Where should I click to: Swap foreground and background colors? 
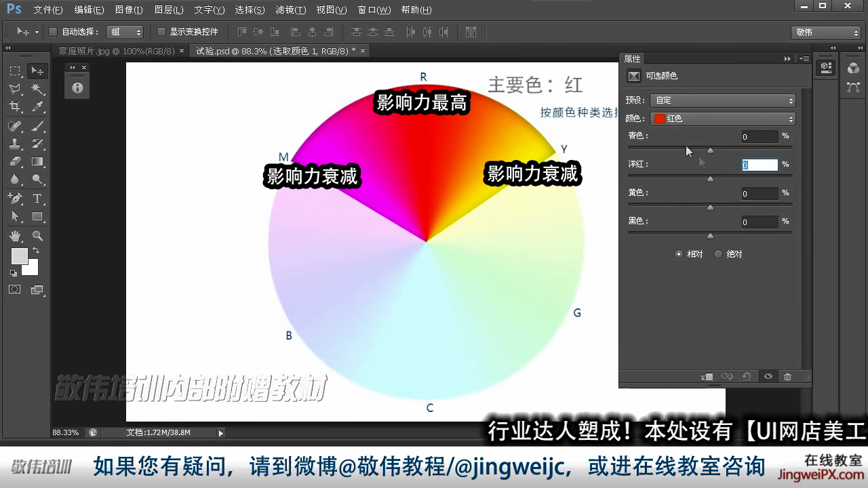point(36,251)
